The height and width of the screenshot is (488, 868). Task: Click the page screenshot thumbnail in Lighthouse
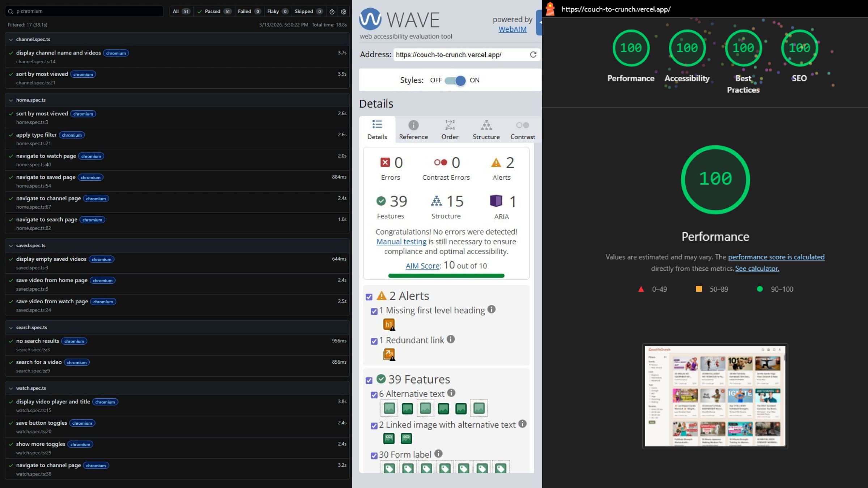click(715, 396)
